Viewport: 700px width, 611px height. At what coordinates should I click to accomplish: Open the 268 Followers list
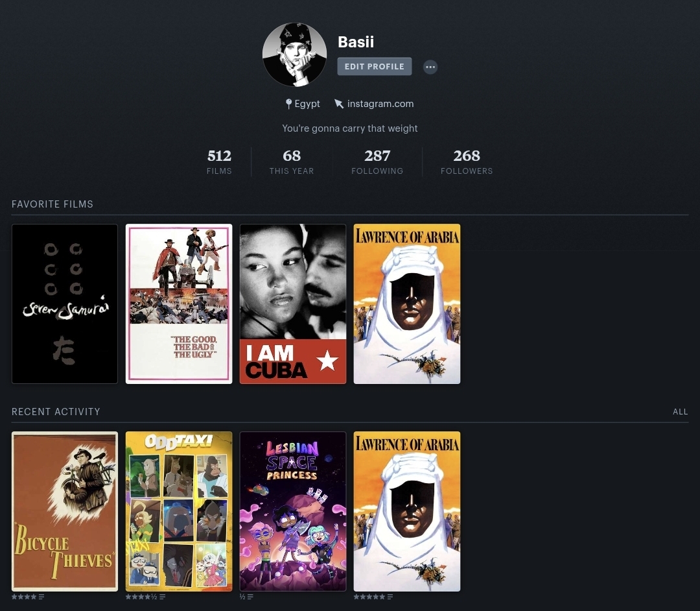467,162
